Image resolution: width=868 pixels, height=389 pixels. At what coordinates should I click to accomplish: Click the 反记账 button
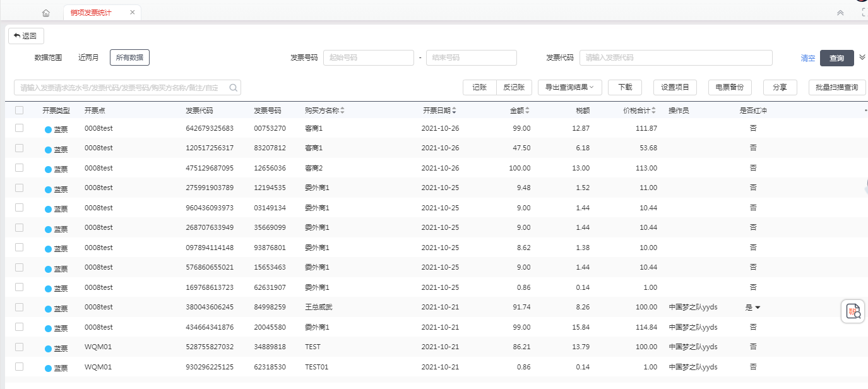pyautogui.click(x=514, y=88)
